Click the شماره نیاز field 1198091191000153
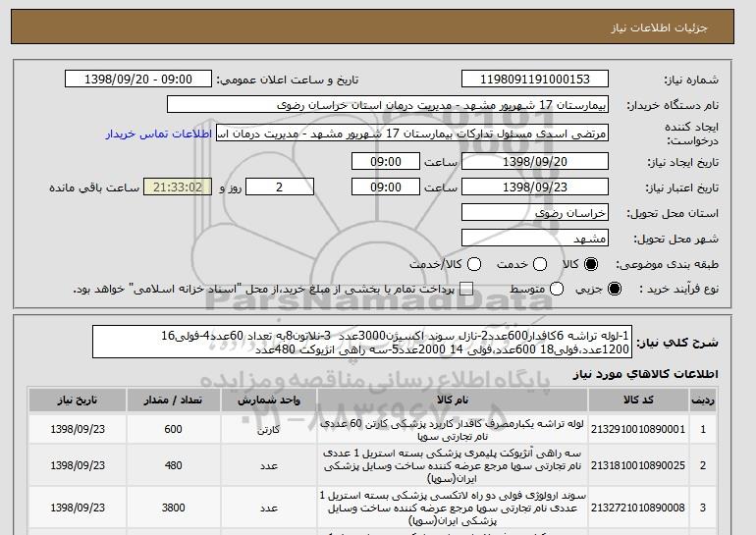The image size is (756, 535). 535,80
